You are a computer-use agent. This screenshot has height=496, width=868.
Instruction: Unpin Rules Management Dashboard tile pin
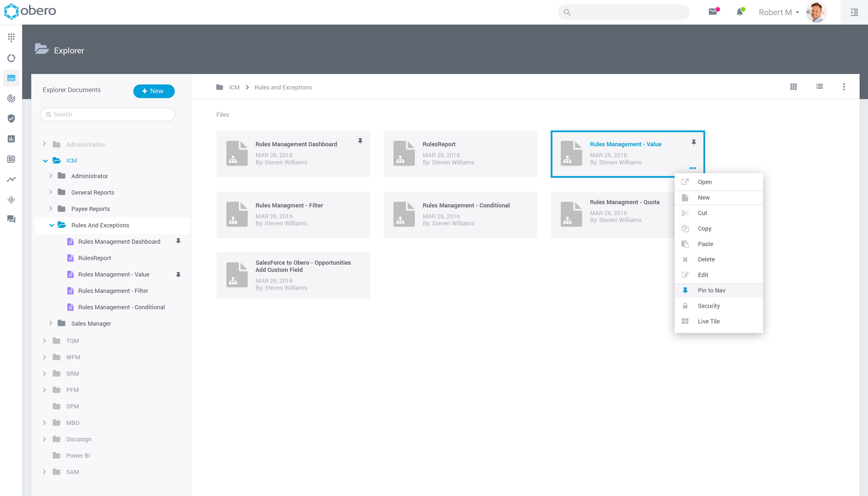[360, 141]
